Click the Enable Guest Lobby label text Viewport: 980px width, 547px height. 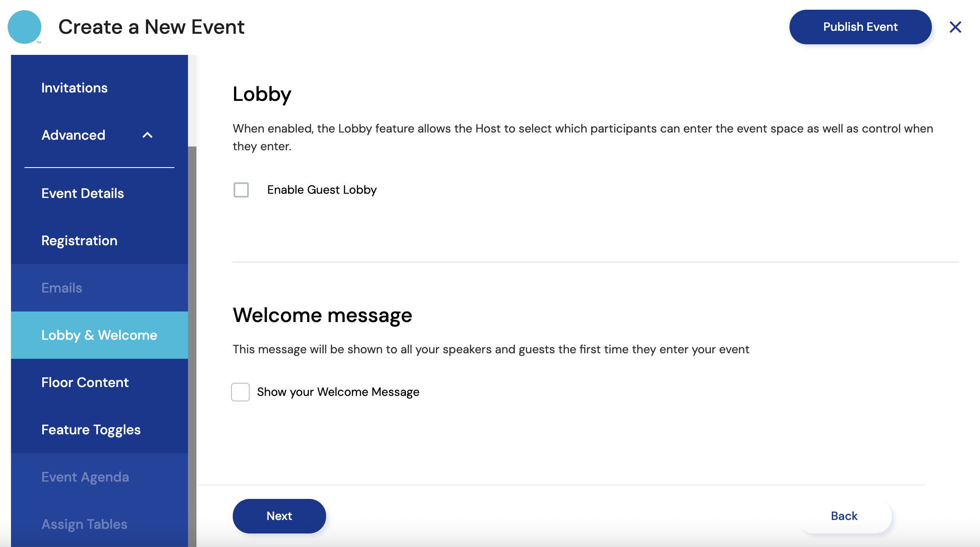click(322, 190)
